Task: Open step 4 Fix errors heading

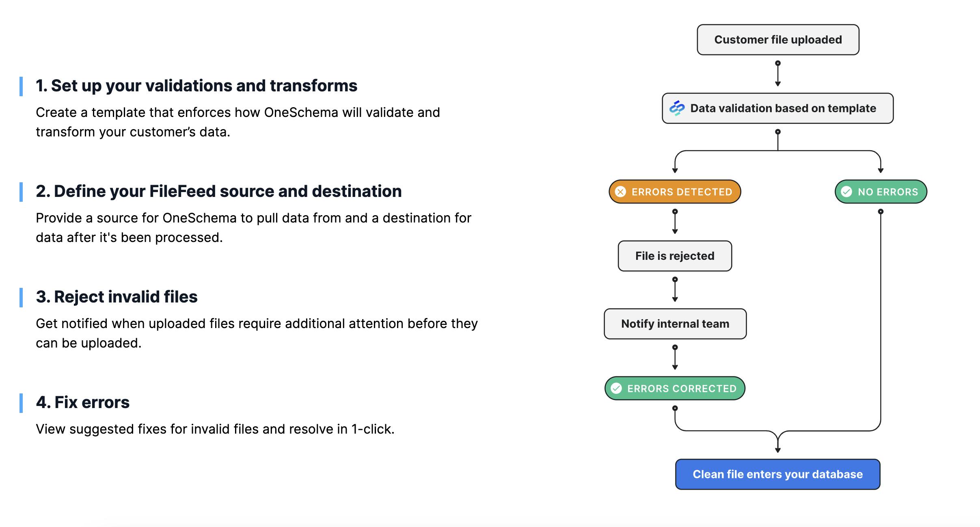Action: [x=83, y=403]
